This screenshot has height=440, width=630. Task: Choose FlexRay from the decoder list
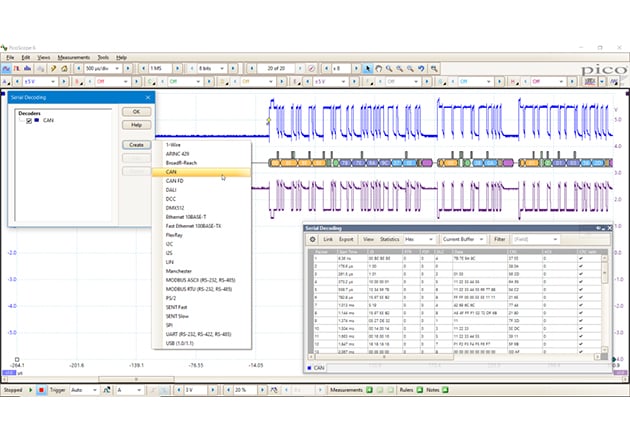202,235
